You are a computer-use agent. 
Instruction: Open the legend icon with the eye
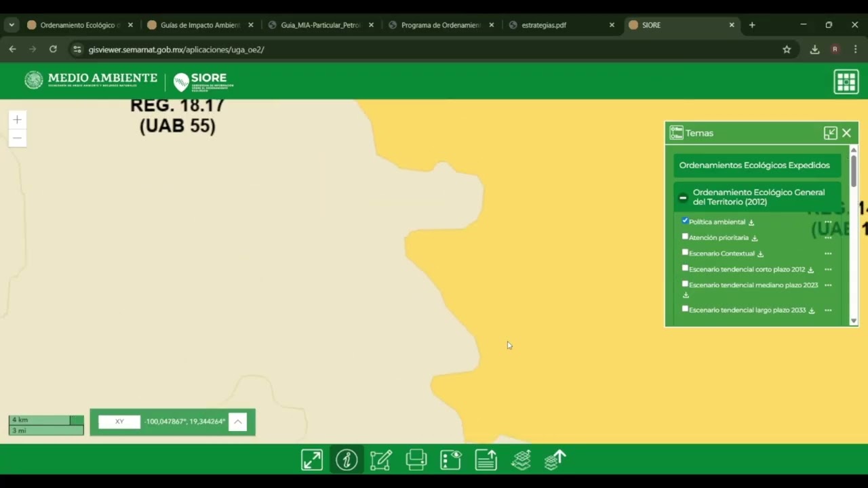point(451,460)
